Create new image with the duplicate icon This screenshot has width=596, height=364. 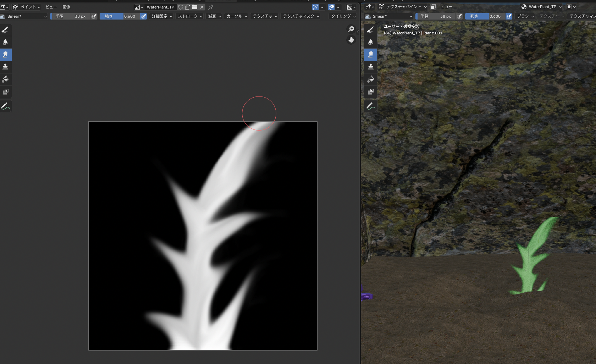click(x=188, y=7)
